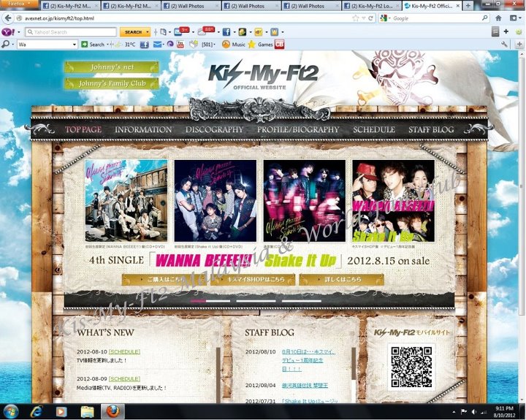The image size is (526, 420).
Task: Click the first WANNA BEEEE album cover thumbnail
Action: pos(126,201)
